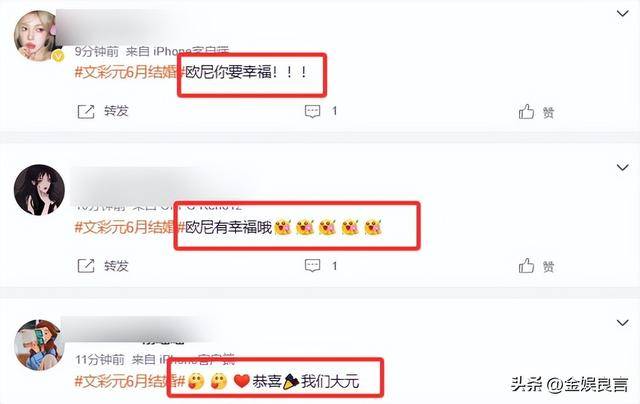The height and width of the screenshot is (404, 640).
Task: Like the second post with thumbs-up
Action: point(526,266)
